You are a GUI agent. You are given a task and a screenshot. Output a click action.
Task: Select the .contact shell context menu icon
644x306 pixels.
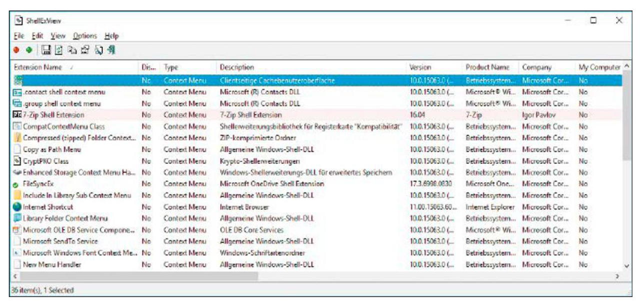click(x=17, y=92)
